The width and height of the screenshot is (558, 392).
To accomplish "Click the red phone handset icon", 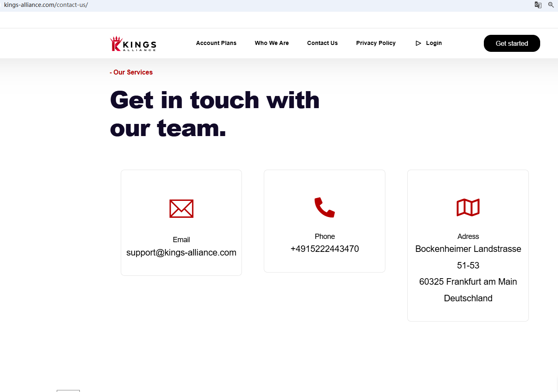I will pyautogui.click(x=325, y=207).
